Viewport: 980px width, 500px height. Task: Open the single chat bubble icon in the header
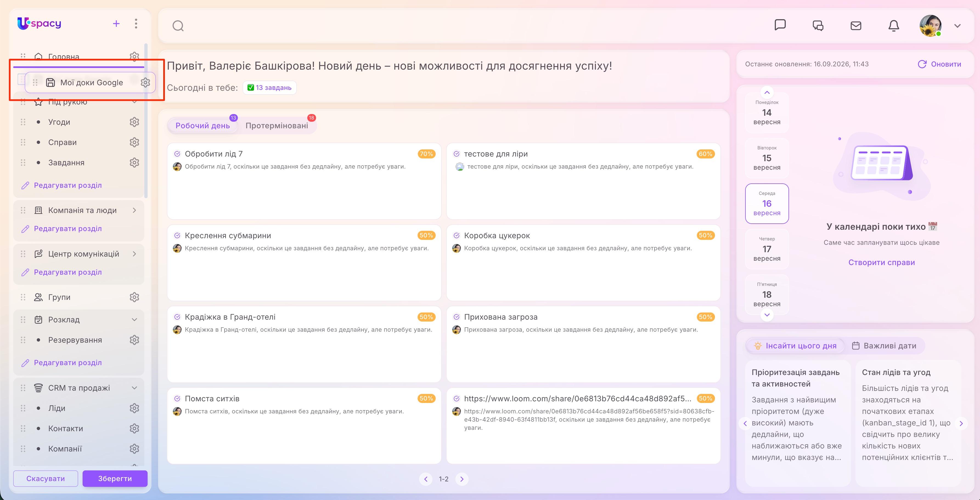point(780,25)
